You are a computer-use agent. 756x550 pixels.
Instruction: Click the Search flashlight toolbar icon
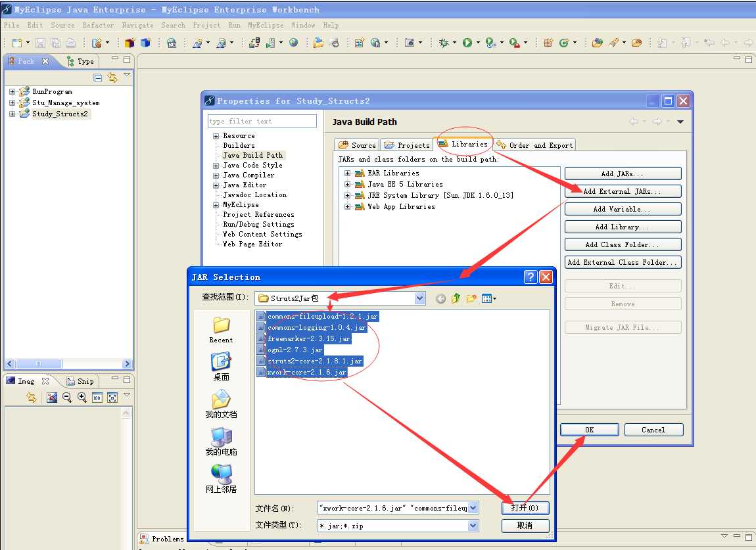(x=614, y=43)
